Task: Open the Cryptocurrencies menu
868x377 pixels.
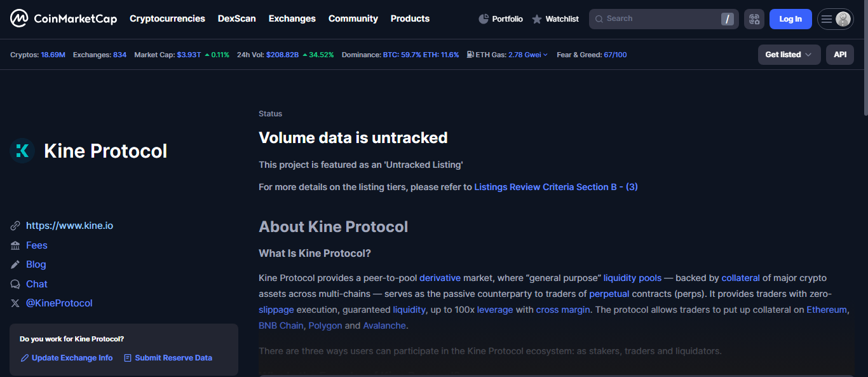Action: 167,18
